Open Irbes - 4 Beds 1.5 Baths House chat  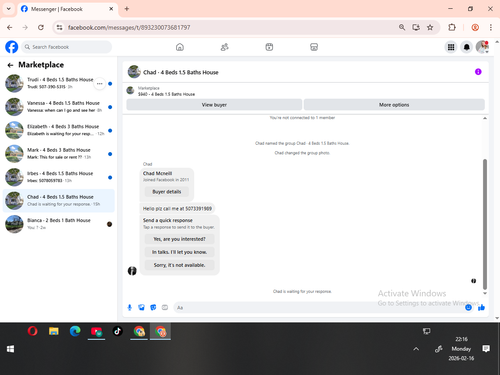click(59, 177)
